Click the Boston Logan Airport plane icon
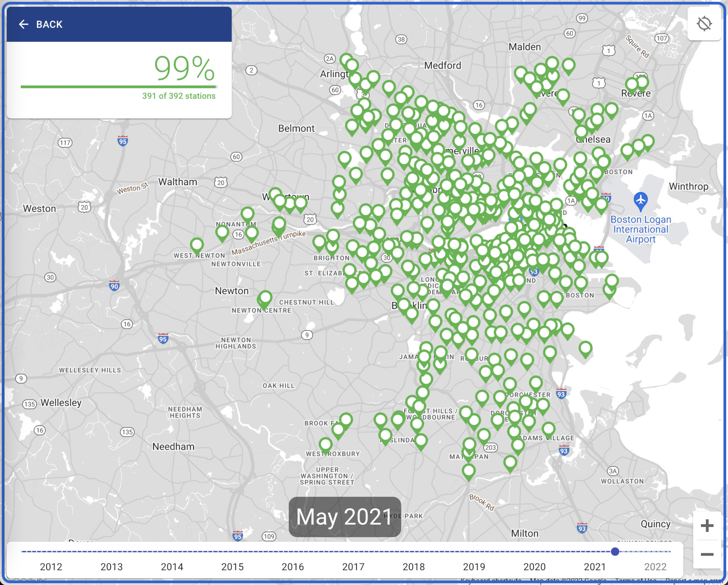728x585 pixels. (x=640, y=200)
